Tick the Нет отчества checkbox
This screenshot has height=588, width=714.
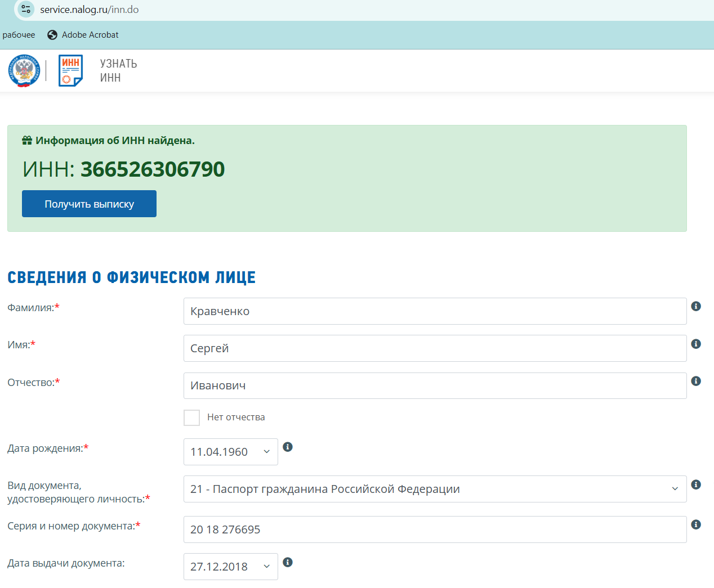(192, 418)
